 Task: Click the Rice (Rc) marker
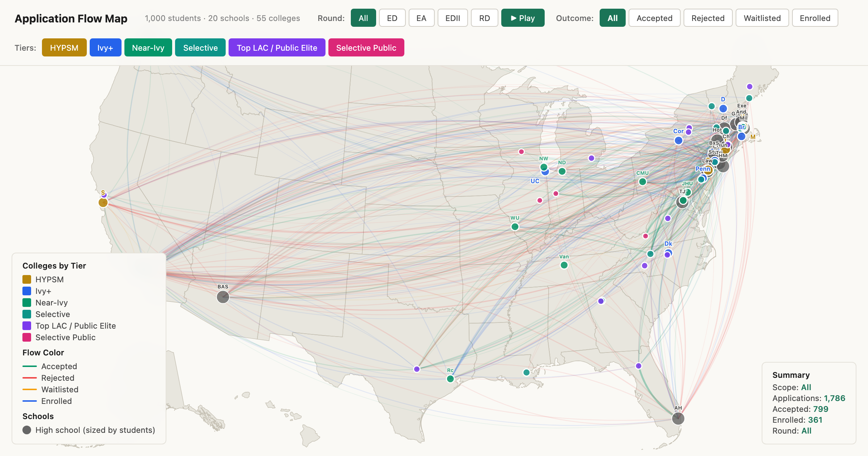(450, 379)
